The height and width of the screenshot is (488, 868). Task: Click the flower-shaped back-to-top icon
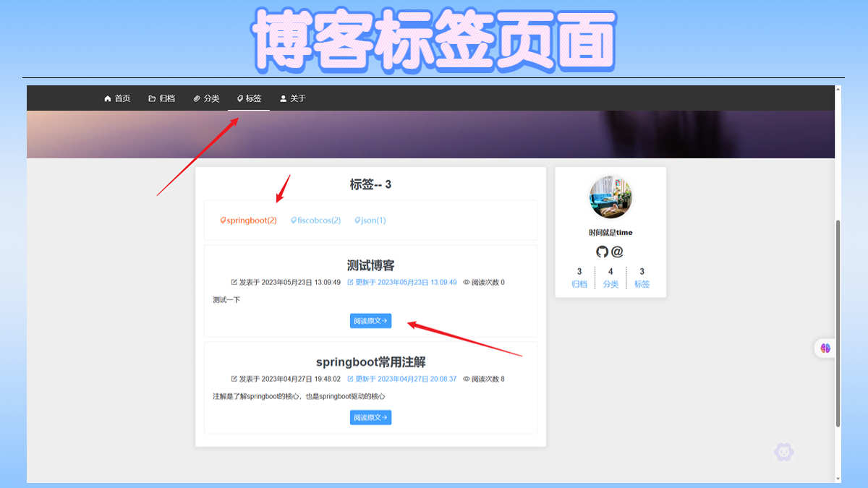784,452
